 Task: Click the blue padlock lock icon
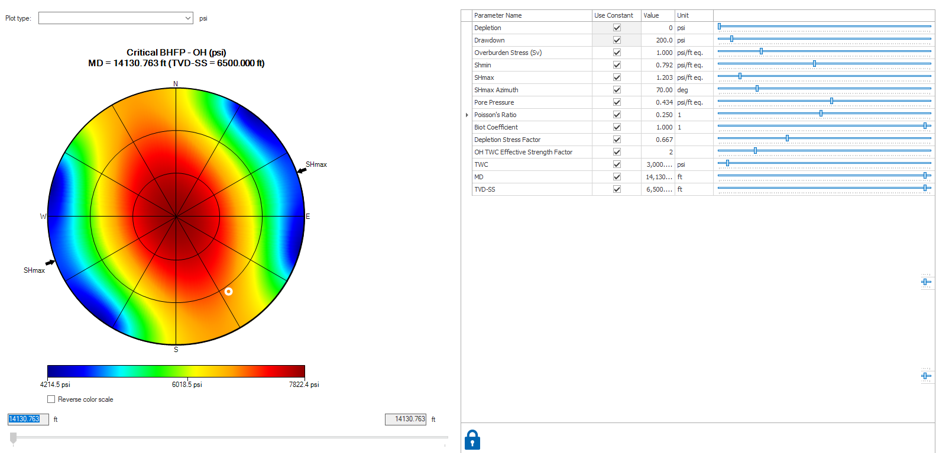[x=472, y=439]
